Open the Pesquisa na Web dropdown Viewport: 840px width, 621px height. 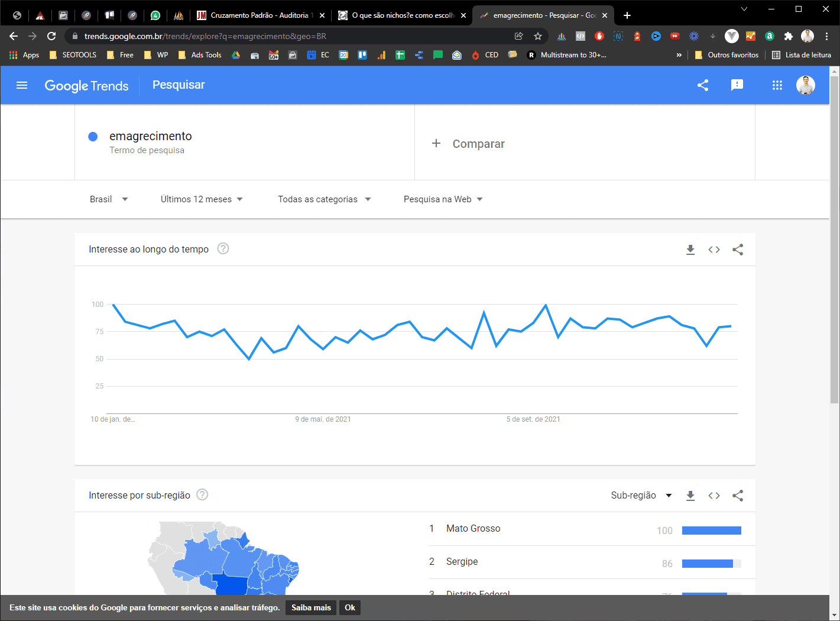[443, 199]
